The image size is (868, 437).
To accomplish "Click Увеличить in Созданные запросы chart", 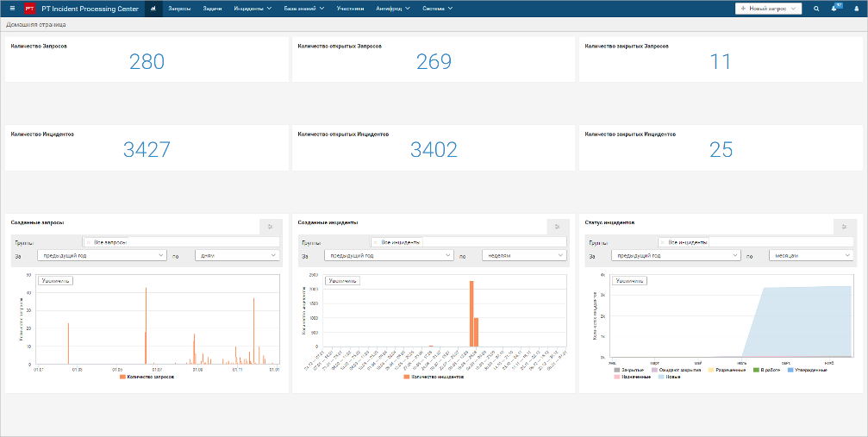I will 55,280.
